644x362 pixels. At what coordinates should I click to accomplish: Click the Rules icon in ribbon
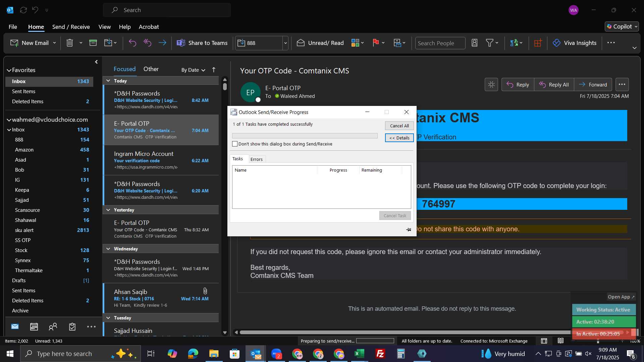(397, 43)
